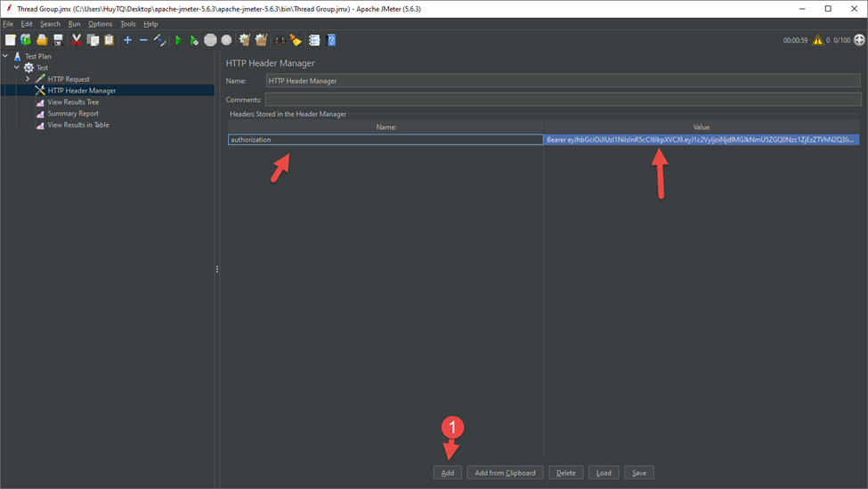868x489 pixels.
Task: Collapse the Test Plan root node
Action: [x=5, y=56]
